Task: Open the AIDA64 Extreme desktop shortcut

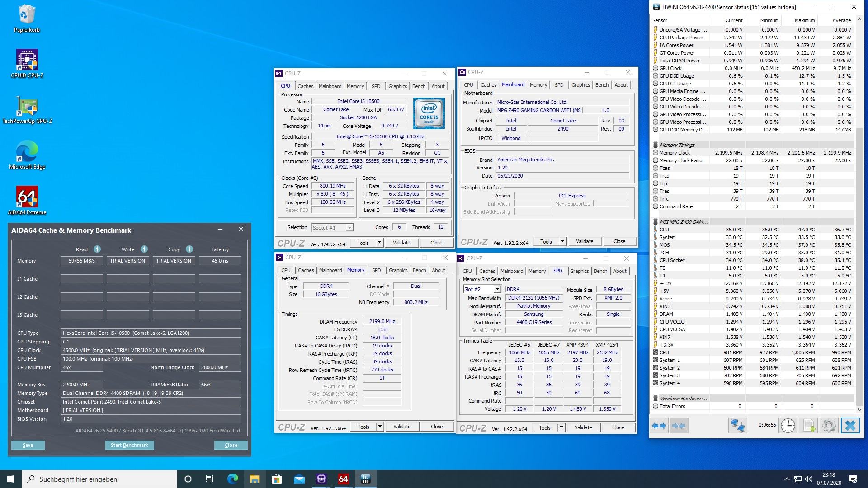Action: point(27,201)
